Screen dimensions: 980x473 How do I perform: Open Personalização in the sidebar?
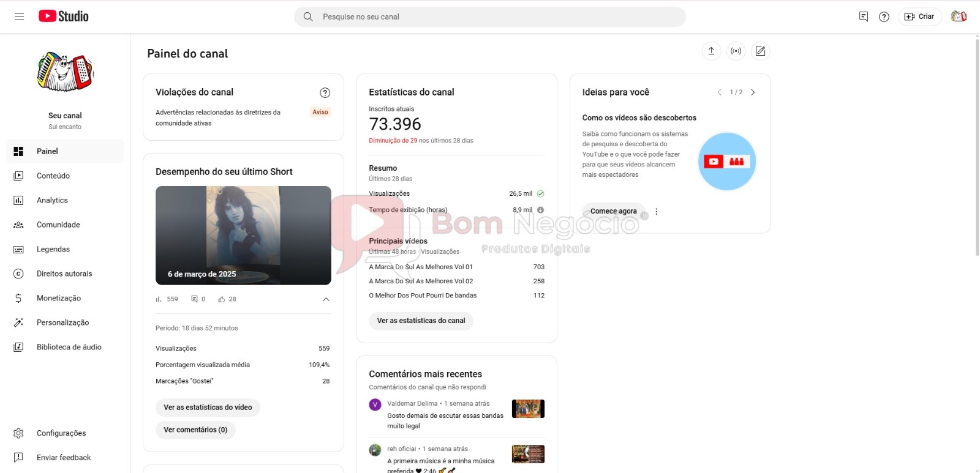65,322
